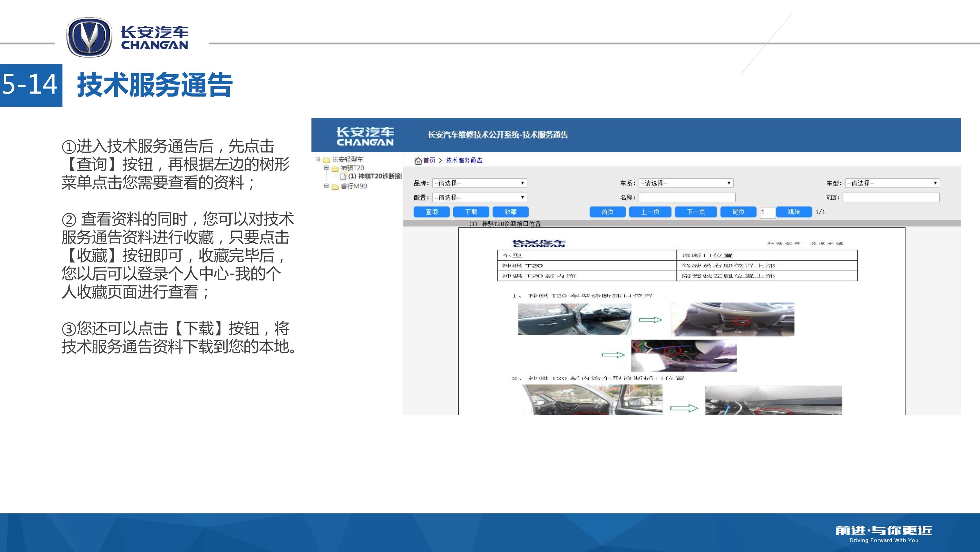Click the 跳转 button

point(793,212)
